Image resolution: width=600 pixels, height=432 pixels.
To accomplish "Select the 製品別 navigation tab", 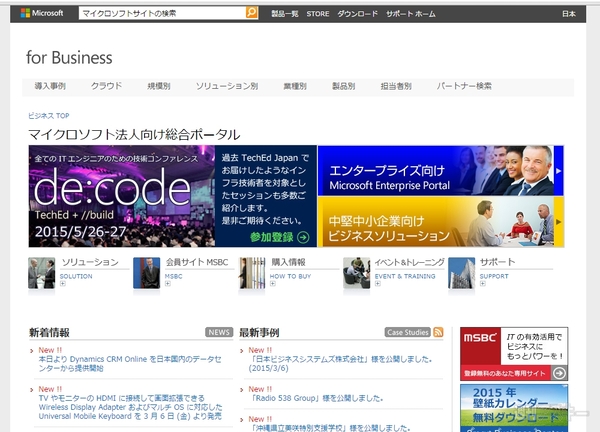I will click(x=344, y=86).
